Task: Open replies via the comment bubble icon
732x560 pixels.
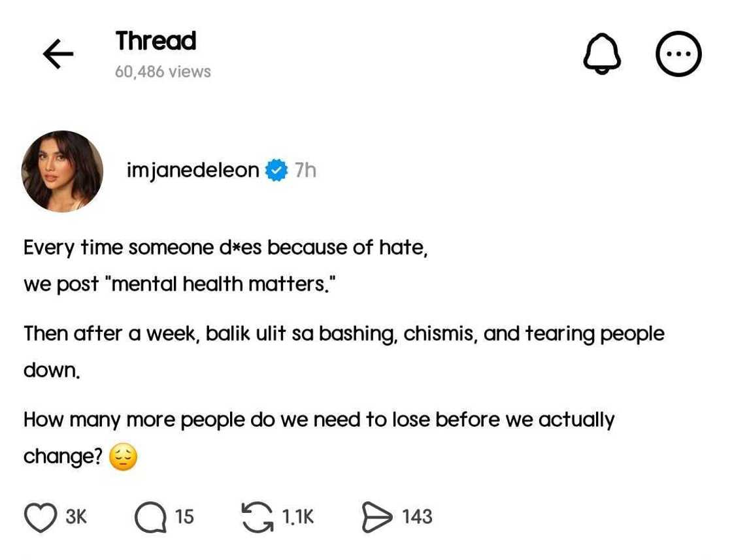Action: (150, 517)
